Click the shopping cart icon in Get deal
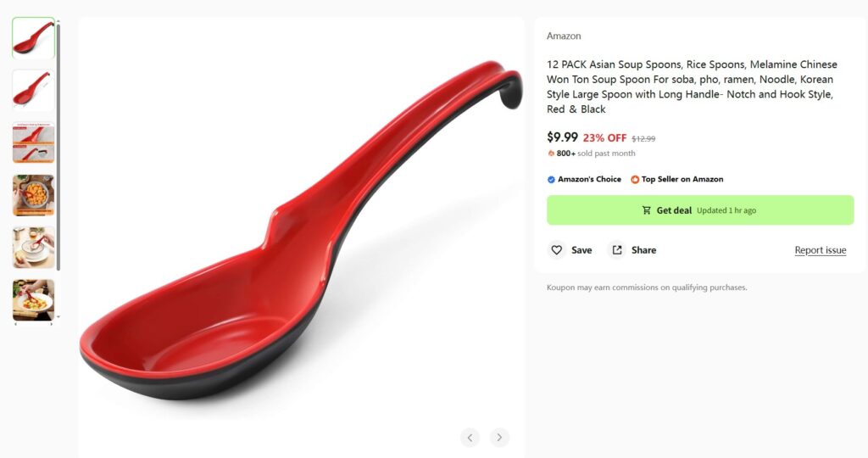868x458 pixels. tap(646, 210)
